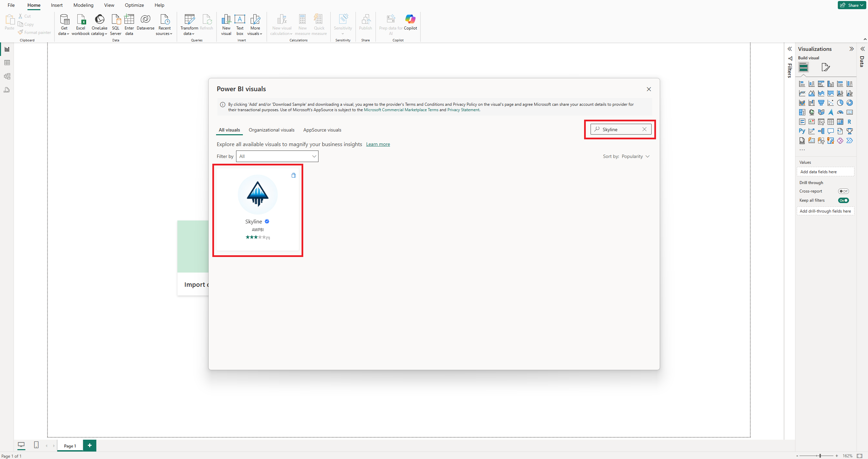Open the Skyline visual card
Screen dimensions: 868x459
pos(258,210)
